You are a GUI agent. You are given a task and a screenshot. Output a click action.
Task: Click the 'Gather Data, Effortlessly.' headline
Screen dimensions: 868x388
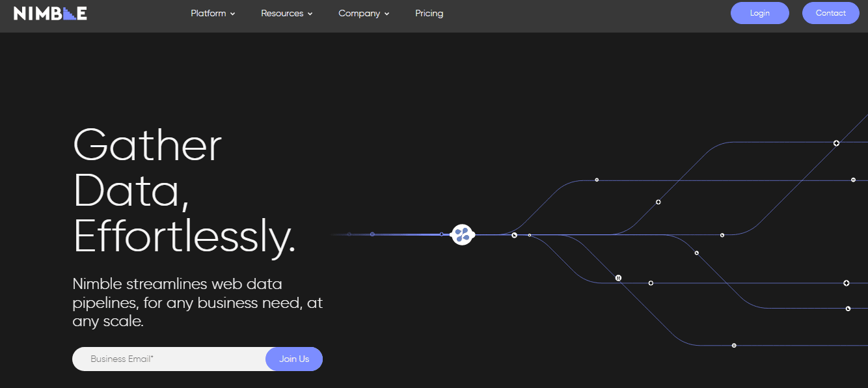pos(184,191)
